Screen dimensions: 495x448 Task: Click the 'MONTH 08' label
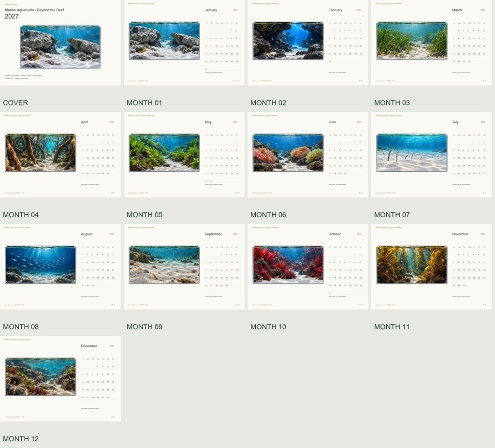20,327
